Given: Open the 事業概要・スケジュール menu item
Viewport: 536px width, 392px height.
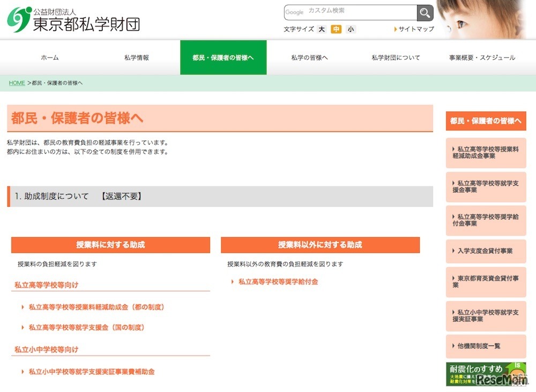Looking at the screenshot, I should click(481, 57).
